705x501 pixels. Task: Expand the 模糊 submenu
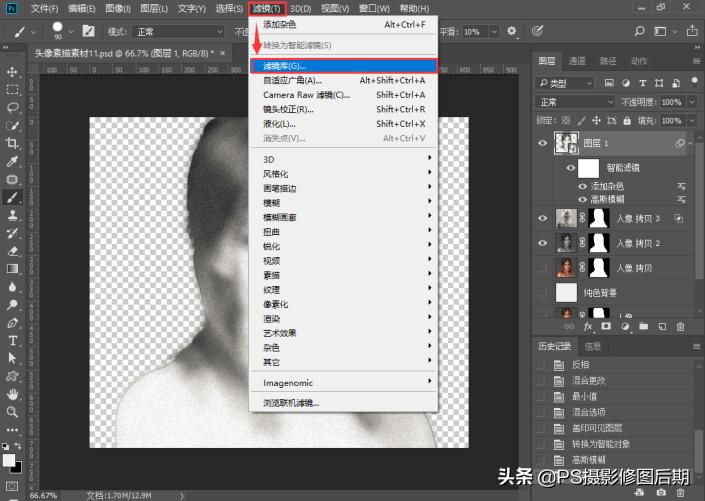344,203
